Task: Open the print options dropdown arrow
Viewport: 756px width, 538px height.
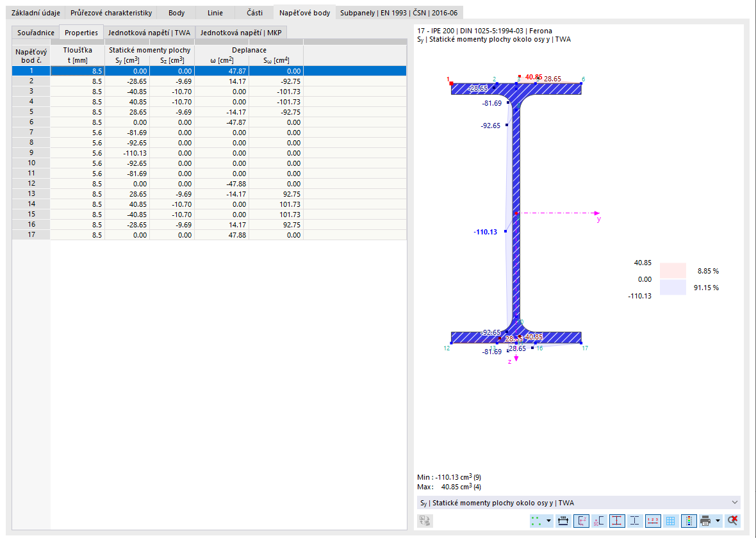Action: pyautogui.click(x=718, y=521)
